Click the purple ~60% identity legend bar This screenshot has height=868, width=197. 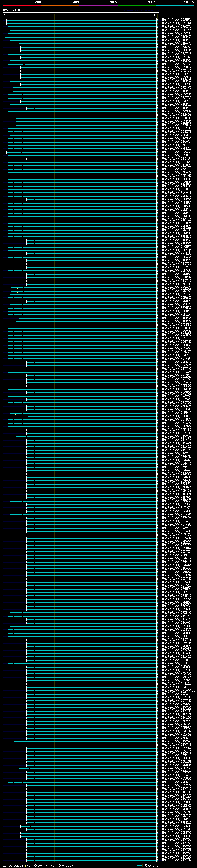(x=98, y=6)
